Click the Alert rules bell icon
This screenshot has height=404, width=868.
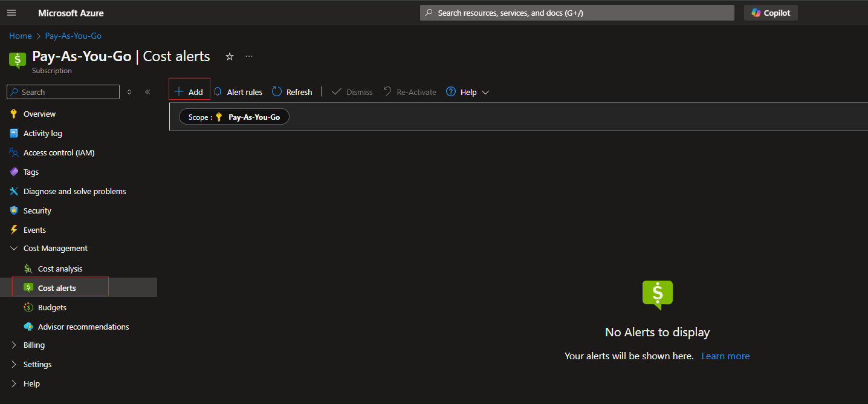point(218,92)
